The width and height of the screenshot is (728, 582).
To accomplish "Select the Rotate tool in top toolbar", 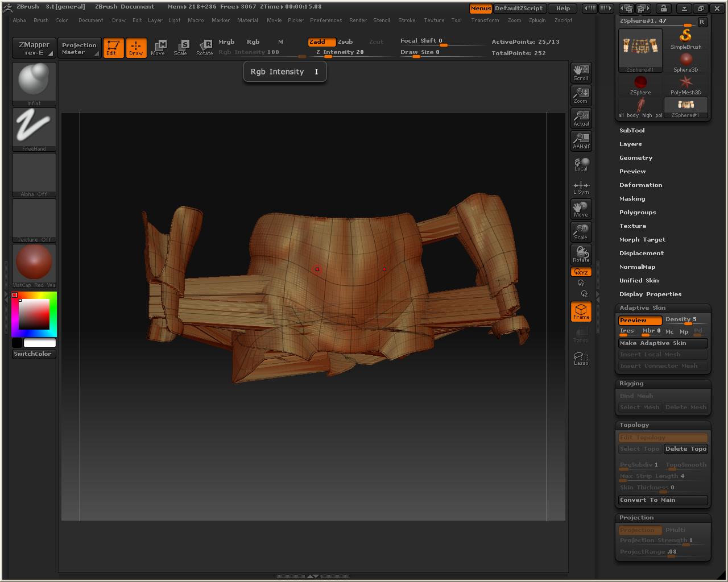I will tap(204, 48).
